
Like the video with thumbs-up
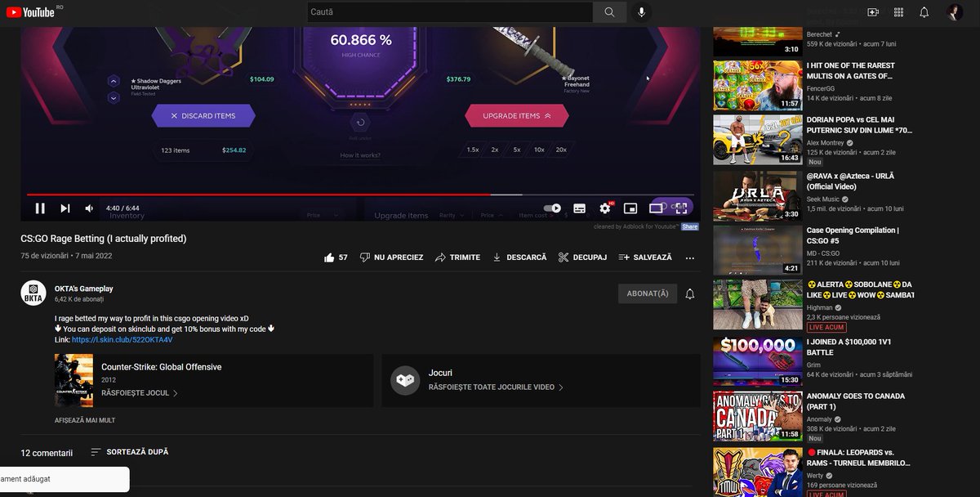point(329,257)
